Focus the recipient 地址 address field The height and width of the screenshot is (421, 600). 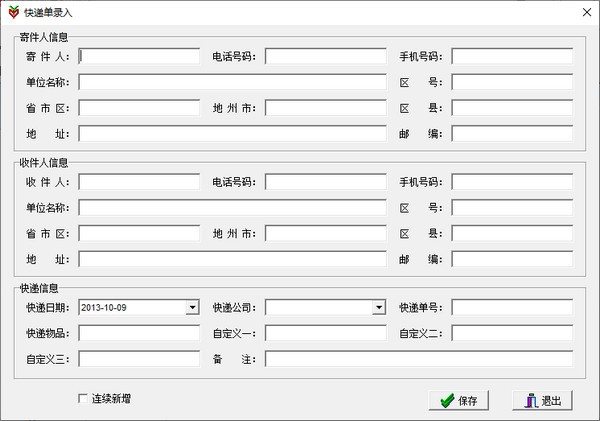pos(232,259)
